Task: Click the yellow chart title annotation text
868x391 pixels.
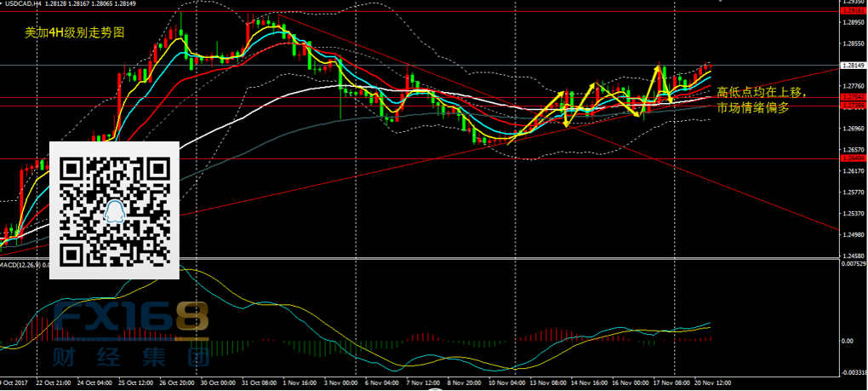Action: [x=74, y=32]
